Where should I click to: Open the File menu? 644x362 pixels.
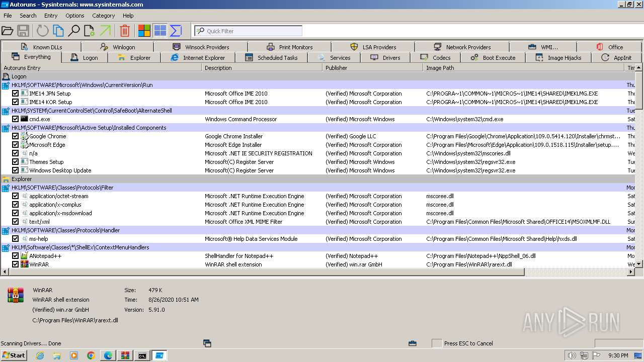tap(8, 16)
